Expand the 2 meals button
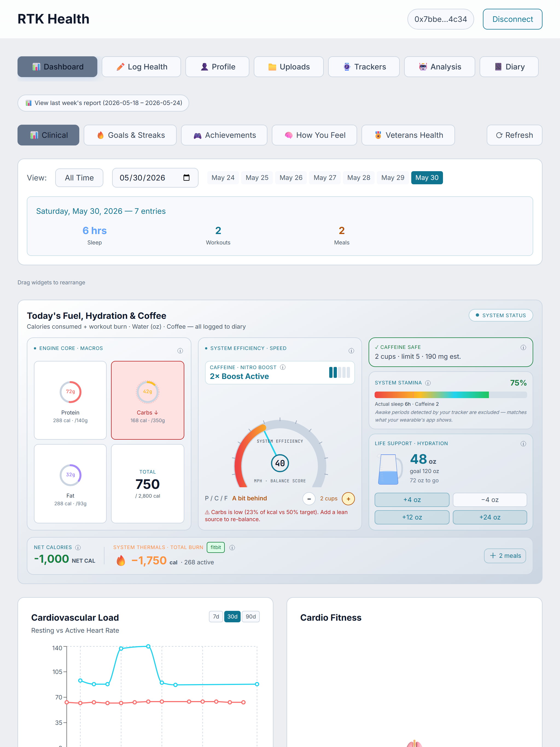This screenshot has width=560, height=747. point(505,556)
